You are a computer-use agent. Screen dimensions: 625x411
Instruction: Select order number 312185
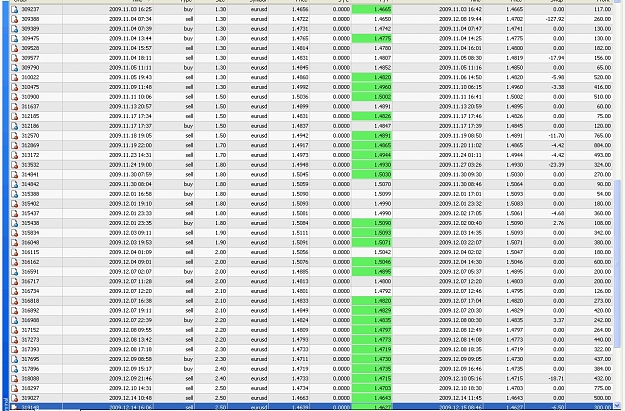pos(30,116)
